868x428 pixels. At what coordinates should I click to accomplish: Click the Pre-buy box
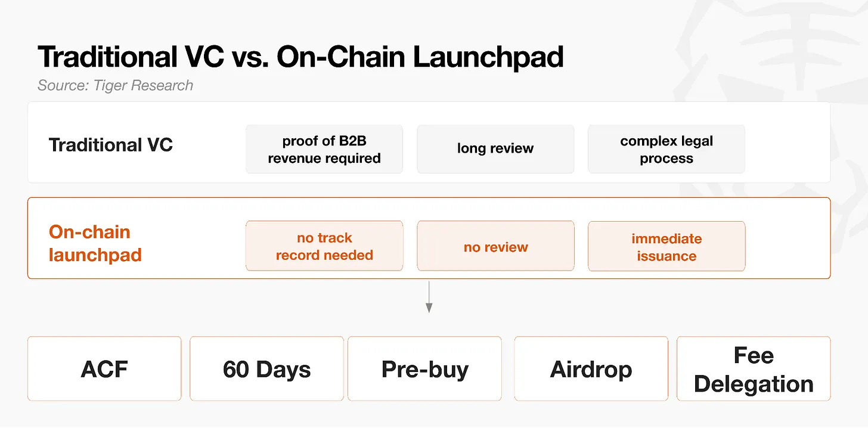tap(424, 368)
